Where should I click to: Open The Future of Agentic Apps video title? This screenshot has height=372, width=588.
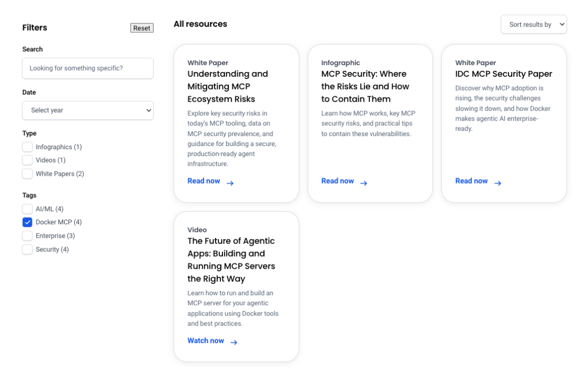(231, 260)
